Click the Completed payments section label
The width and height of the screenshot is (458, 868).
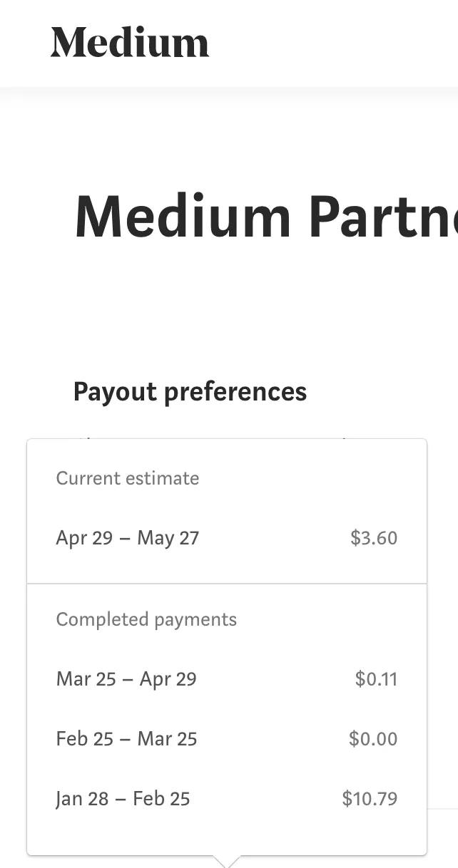coord(146,619)
